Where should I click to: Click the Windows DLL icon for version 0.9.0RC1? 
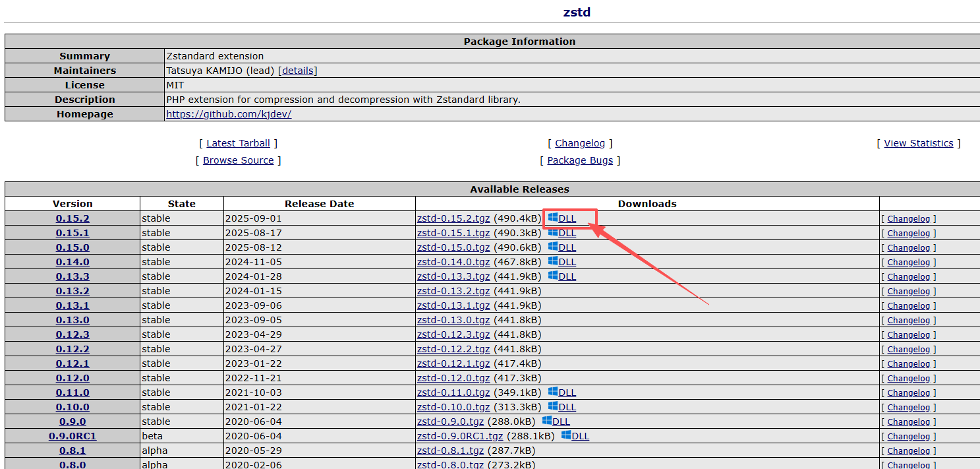point(566,435)
